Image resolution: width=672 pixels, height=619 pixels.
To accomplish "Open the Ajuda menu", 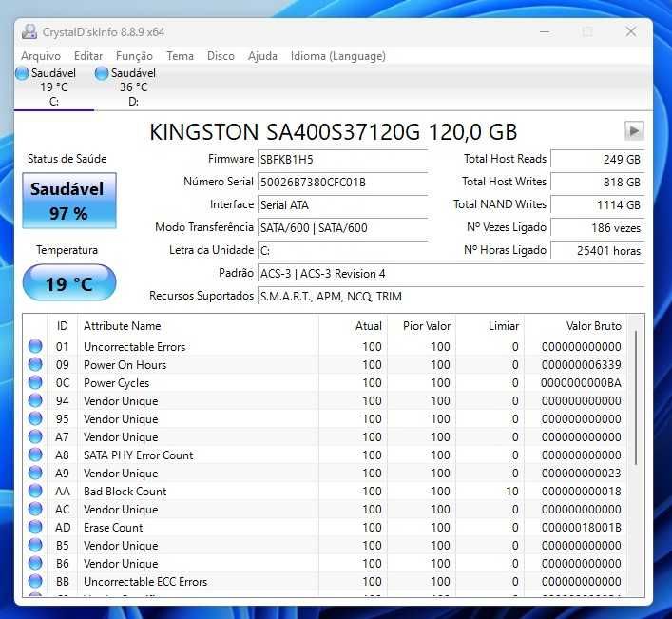I will point(262,56).
